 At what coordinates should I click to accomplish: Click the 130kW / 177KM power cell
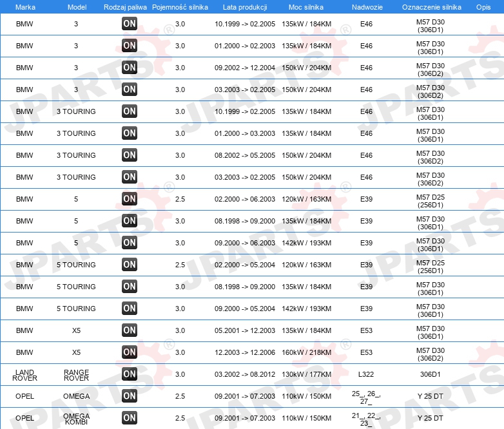(307, 374)
